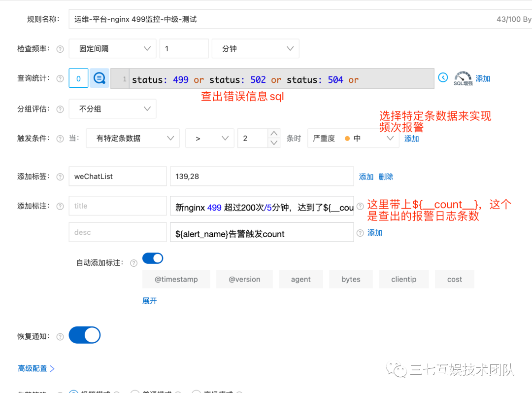Image resolution: width=532 pixels, height=393 pixels.
Task: Select the @timestamp field tag
Action: (x=176, y=279)
